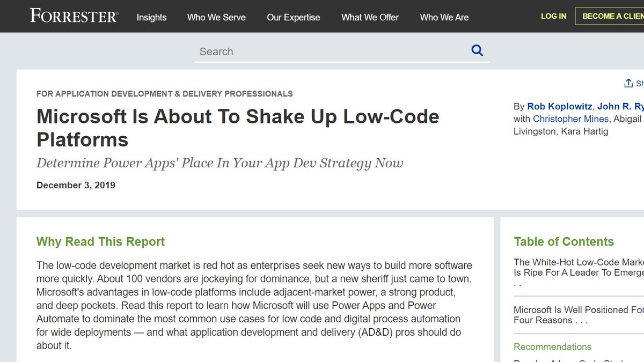This screenshot has width=644, height=362.
Task: Click the December 3, 2019 date
Action: [x=76, y=185]
